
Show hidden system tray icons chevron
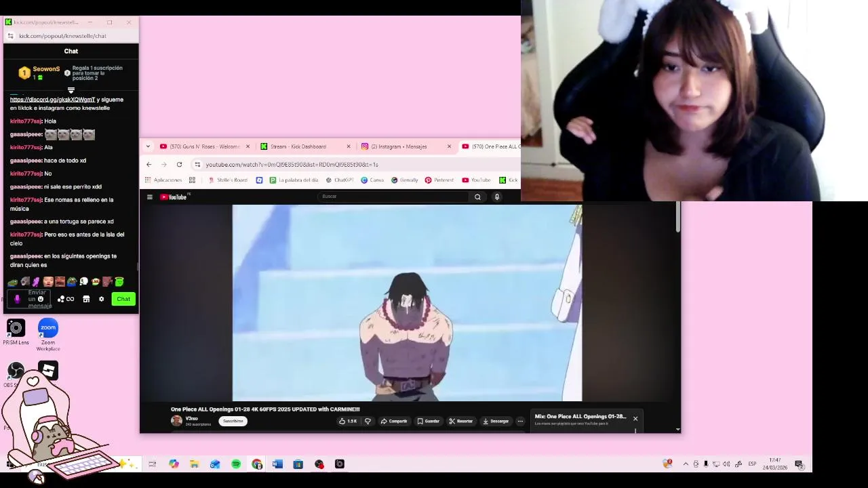pos(686,464)
